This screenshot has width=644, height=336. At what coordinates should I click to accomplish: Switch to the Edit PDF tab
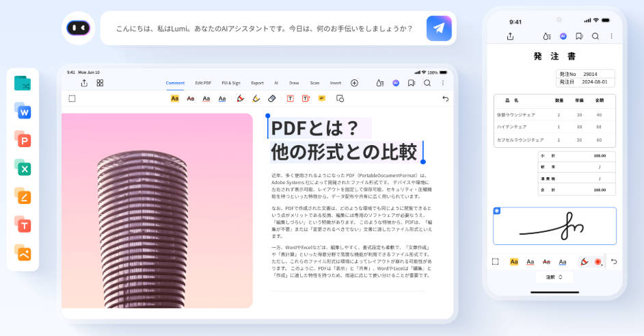pyautogui.click(x=203, y=83)
